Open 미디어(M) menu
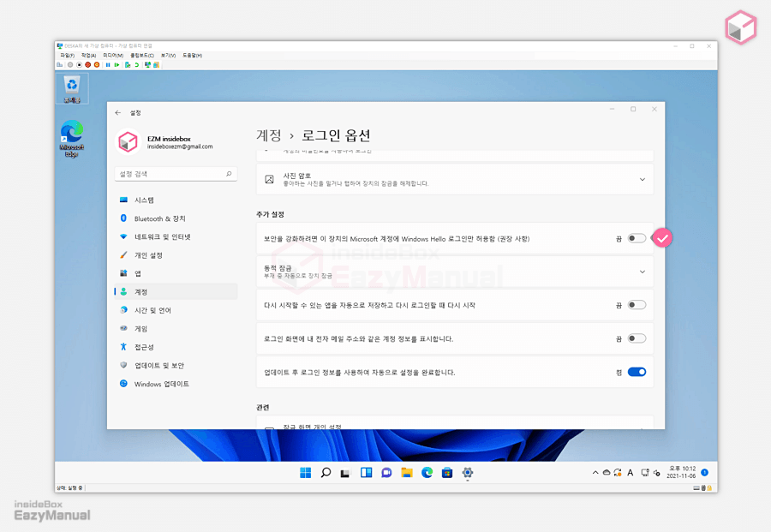Image resolution: width=771 pixels, height=532 pixels. [113, 56]
